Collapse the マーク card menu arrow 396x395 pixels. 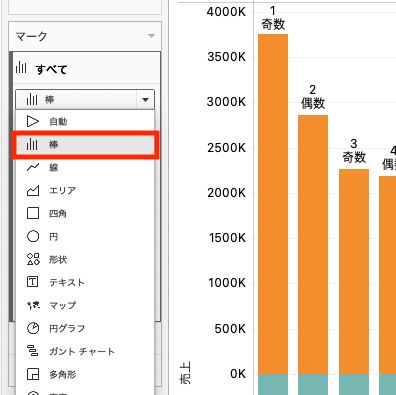(151, 36)
